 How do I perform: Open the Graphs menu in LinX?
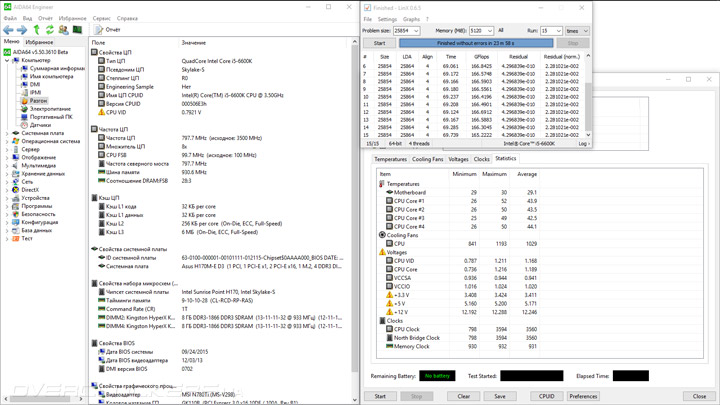(x=411, y=19)
